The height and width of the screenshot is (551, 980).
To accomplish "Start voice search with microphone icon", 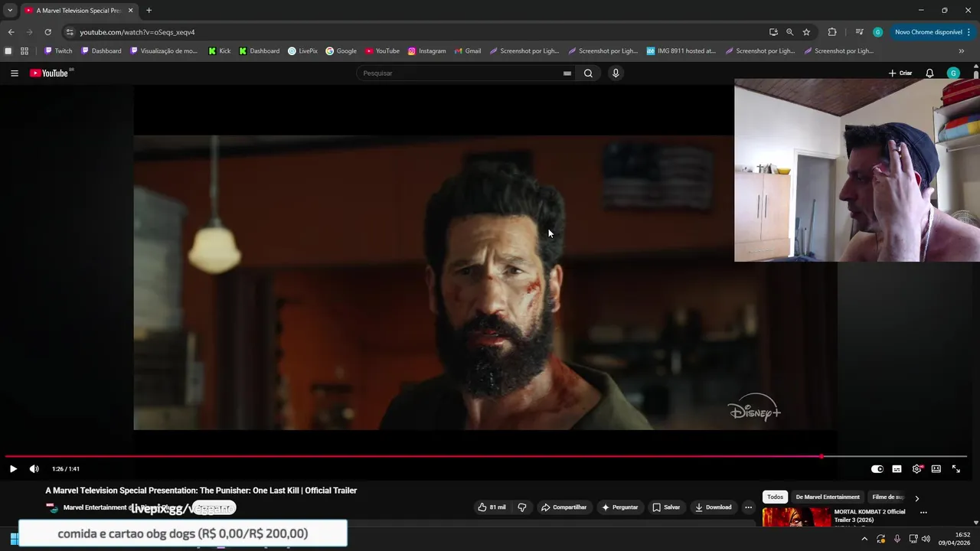I will coord(615,73).
